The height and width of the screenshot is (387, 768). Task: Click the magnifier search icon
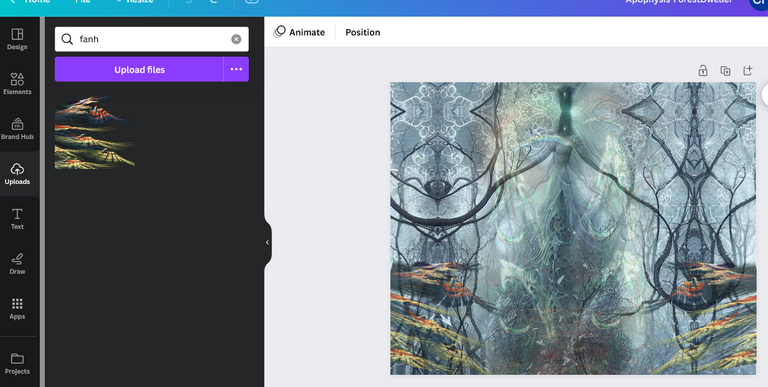point(67,39)
